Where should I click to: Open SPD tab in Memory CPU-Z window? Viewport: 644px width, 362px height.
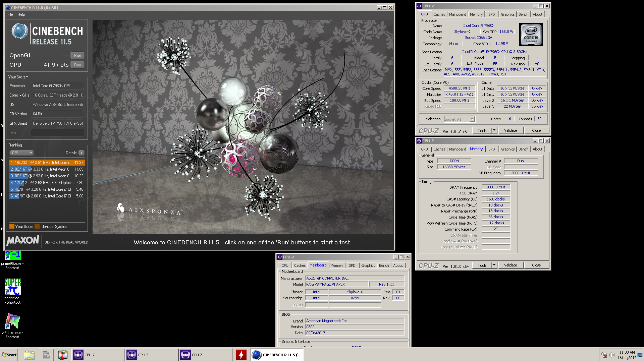click(491, 149)
